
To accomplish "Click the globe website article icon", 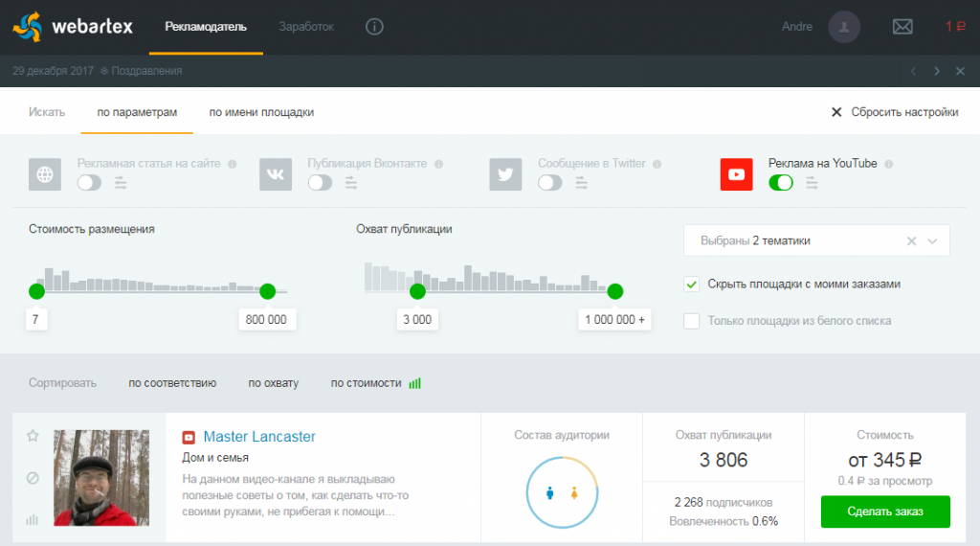I will coord(45,174).
